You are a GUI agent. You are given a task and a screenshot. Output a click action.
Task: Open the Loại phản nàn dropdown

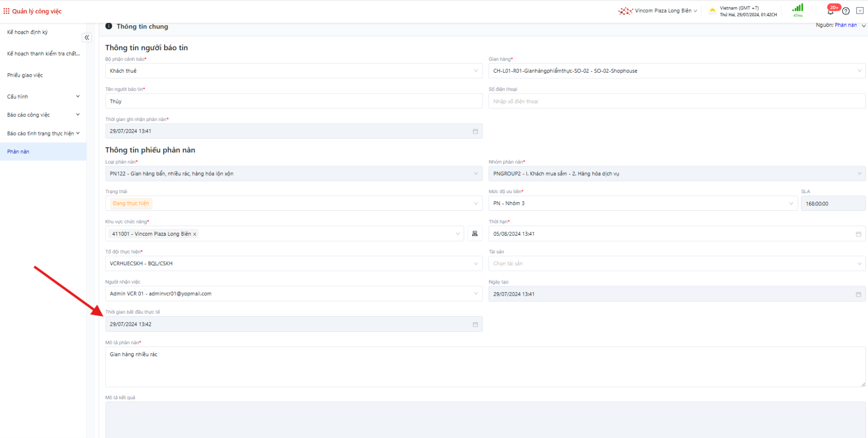294,174
